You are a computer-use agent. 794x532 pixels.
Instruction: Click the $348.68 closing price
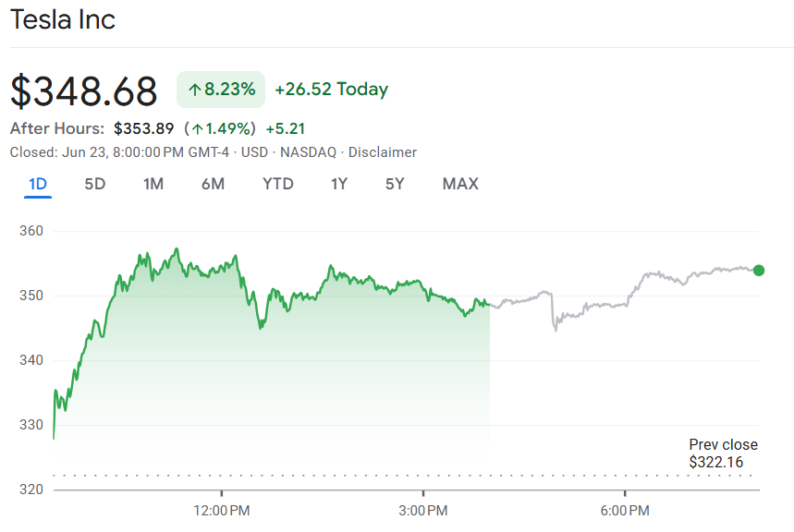point(84,91)
